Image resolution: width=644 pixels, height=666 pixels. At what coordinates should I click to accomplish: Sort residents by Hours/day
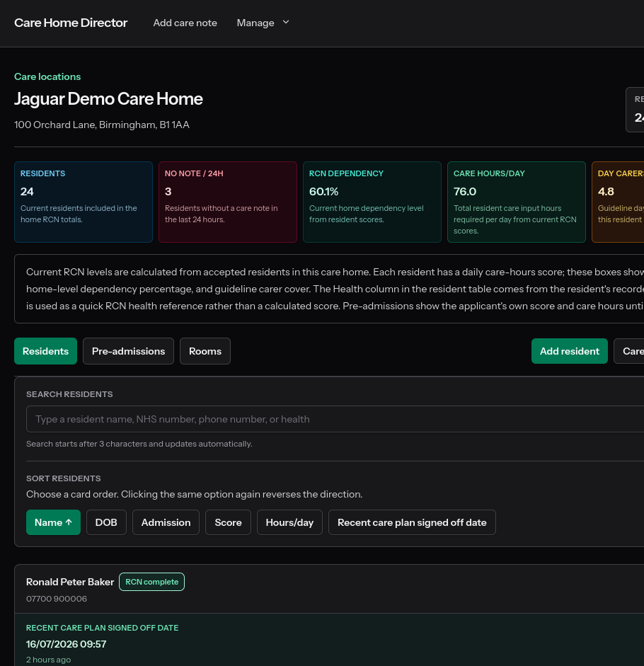click(289, 522)
